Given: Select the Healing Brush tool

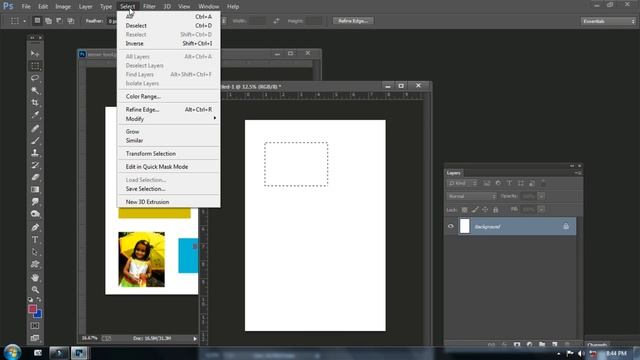Looking at the screenshot, I should (x=35, y=129).
